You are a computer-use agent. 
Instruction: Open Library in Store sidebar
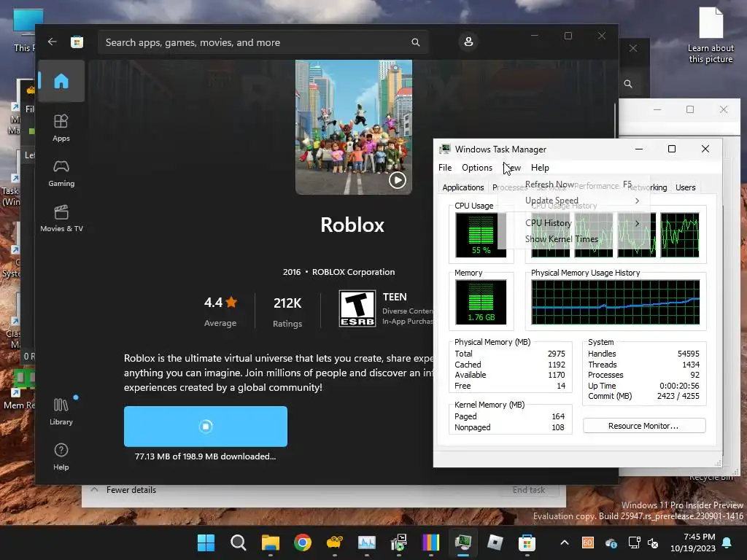point(61,411)
